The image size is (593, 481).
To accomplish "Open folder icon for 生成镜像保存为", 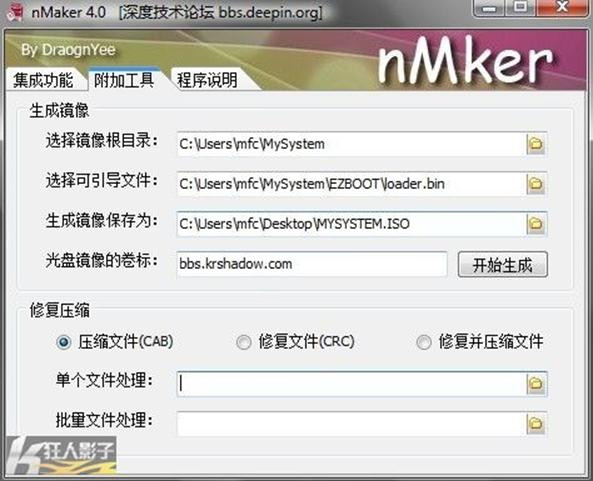I will click(x=536, y=224).
